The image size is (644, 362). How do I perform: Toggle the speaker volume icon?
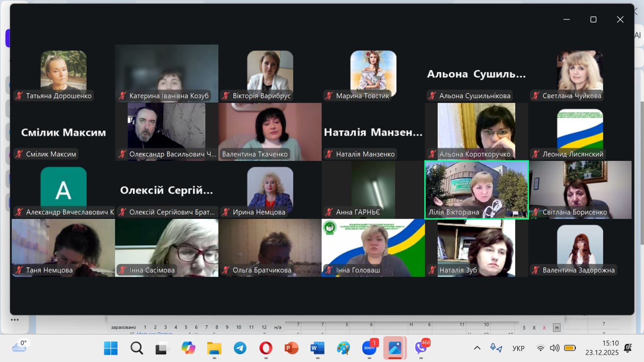(x=555, y=348)
